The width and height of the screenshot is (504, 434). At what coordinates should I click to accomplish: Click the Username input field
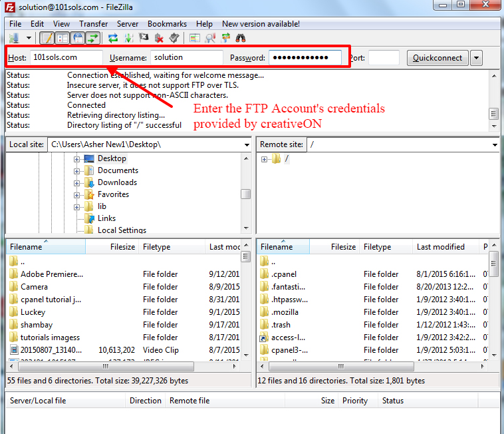coord(187,58)
